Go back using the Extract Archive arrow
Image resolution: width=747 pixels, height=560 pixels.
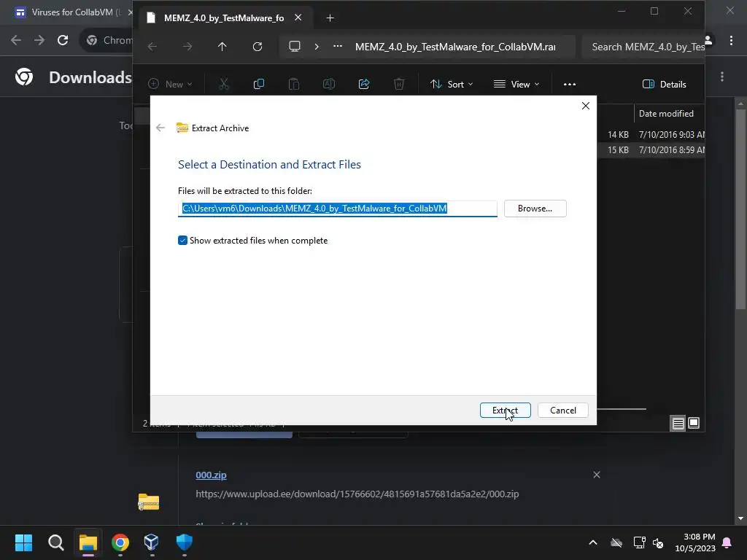click(160, 128)
